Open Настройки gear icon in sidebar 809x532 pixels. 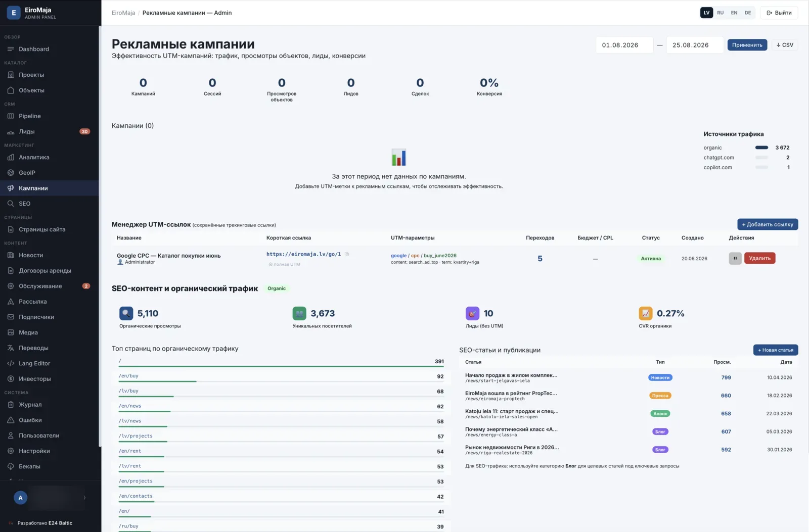tap(11, 451)
